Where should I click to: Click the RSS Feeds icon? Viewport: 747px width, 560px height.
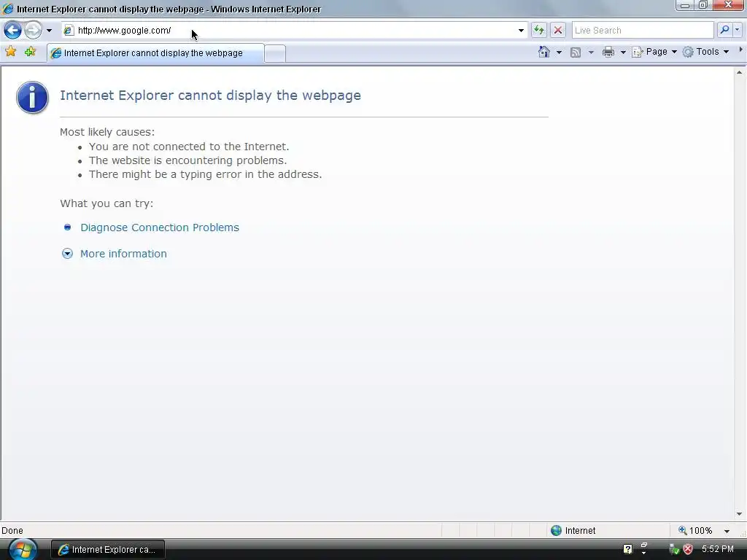point(576,52)
